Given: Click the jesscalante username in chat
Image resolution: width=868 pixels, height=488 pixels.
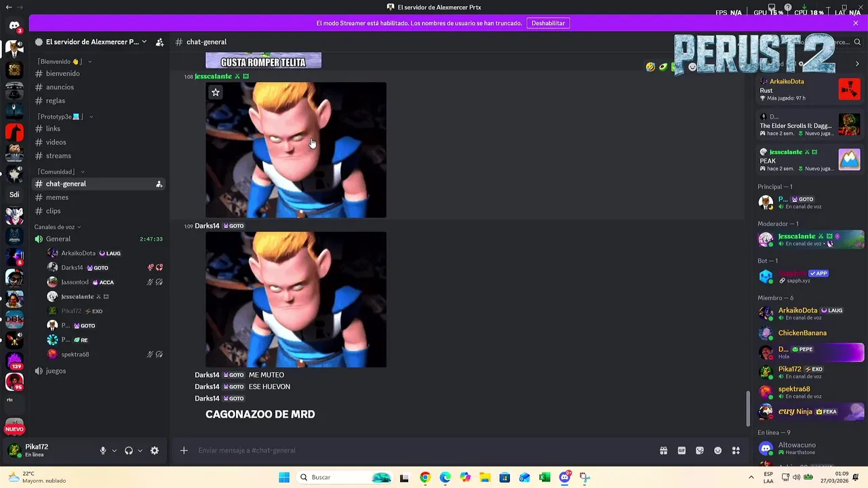Looking at the screenshot, I should pos(213,77).
